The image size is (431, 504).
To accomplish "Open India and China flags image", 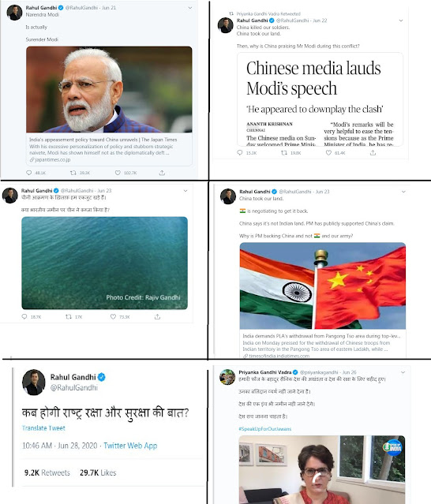I will (323, 286).
